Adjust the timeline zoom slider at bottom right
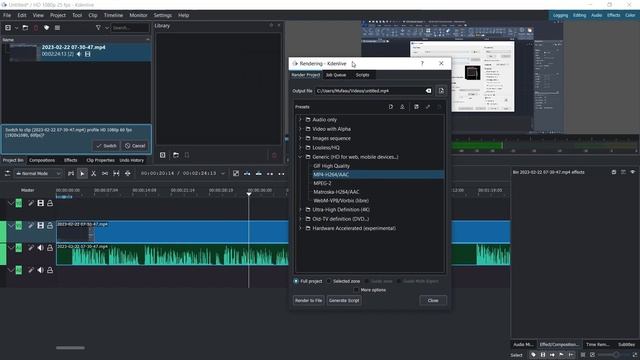 pos(616,355)
